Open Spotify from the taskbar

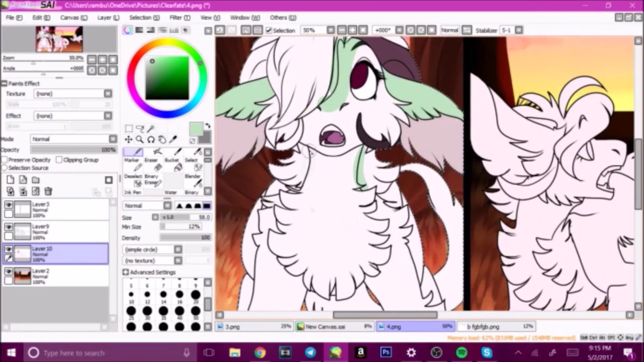(x=461, y=352)
